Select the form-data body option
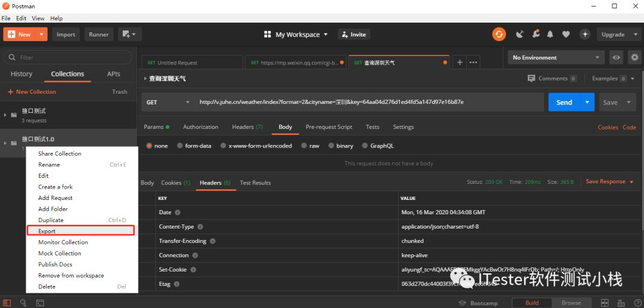Screen dimensions: 644x308 (x=180, y=146)
